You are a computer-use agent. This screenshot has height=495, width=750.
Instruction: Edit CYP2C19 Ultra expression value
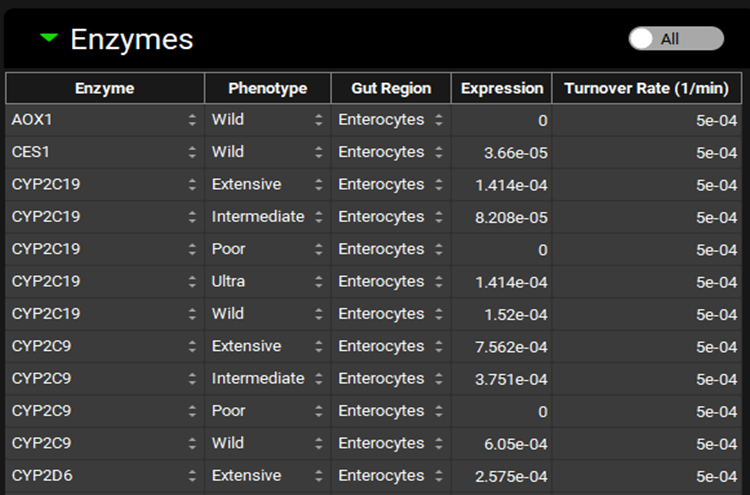point(501,282)
